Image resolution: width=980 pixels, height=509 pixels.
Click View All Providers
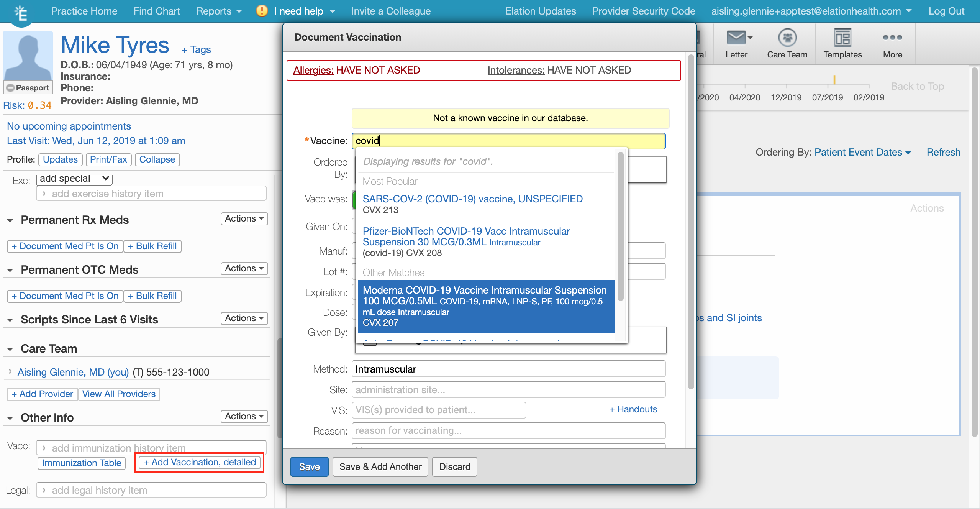pos(119,394)
